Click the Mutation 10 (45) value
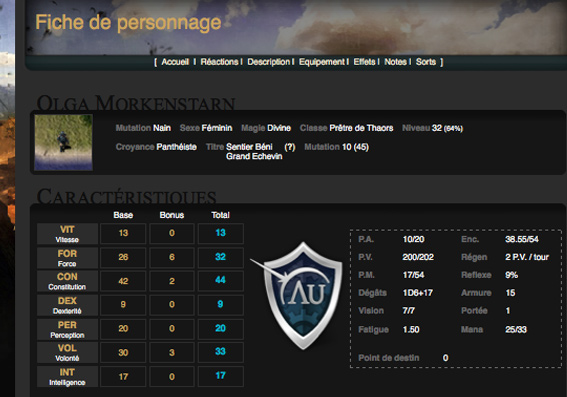The height and width of the screenshot is (397, 567). click(355, 147)
